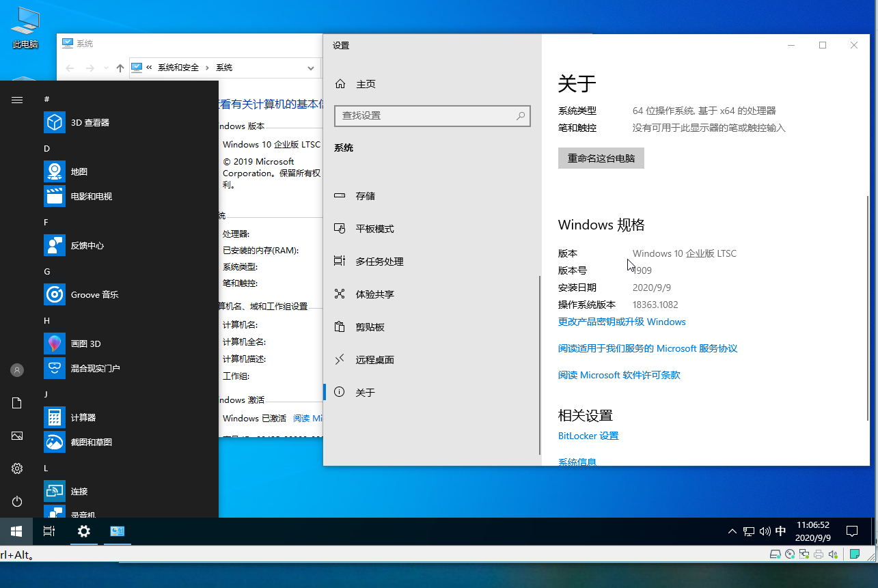Viewport: 878px width, 588px height.
Task: Jump to letter G group header
Action: [47, 271]
